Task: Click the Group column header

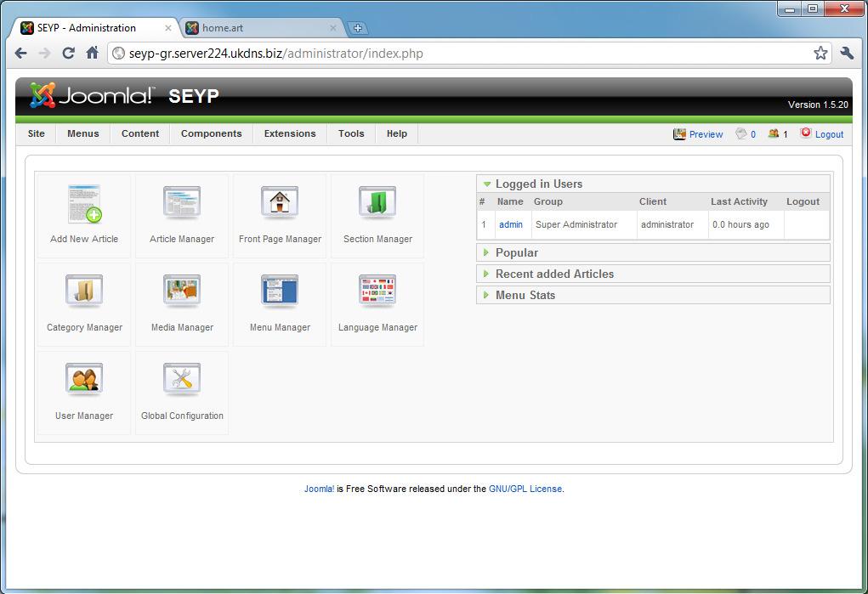Action: click(x=548, y=201)
